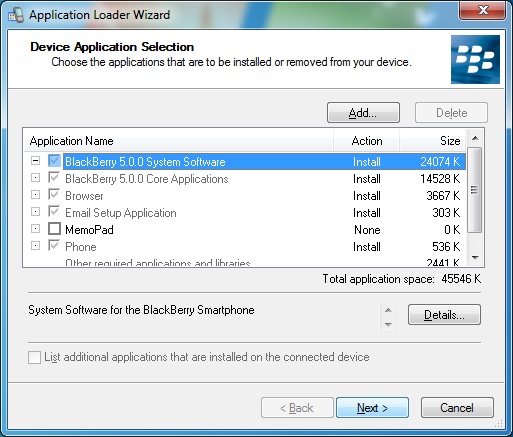
Task: Click the Add... button
Action: (363, 113)
